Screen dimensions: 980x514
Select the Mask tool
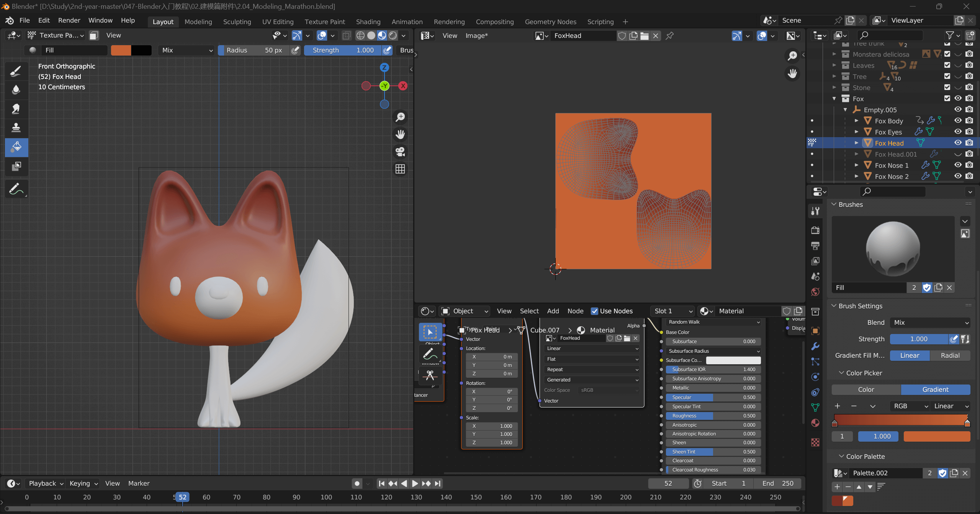pos(16,166)
